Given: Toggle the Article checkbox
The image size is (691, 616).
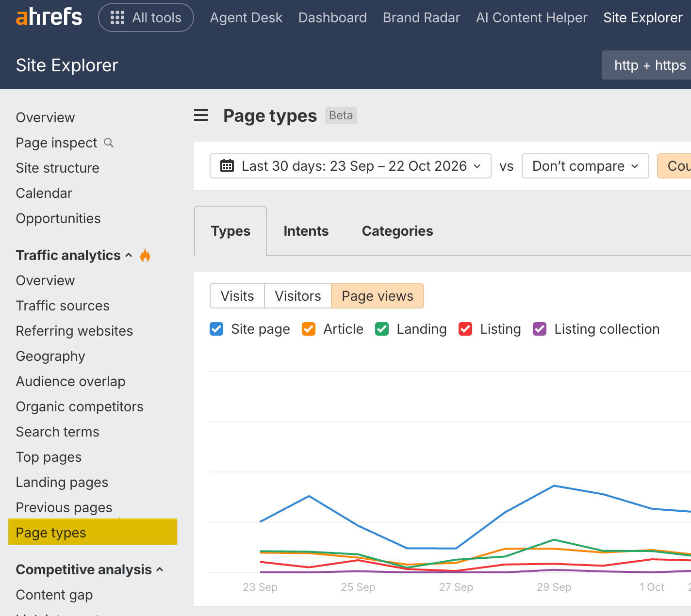Looking at the screenshot, I should pos(309,329).
